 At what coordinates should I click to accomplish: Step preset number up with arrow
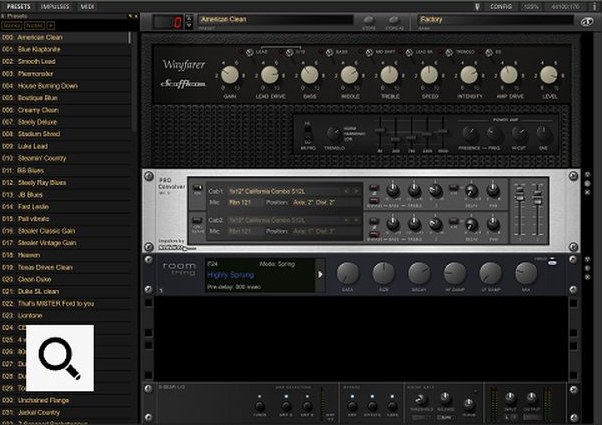[189, 18]
